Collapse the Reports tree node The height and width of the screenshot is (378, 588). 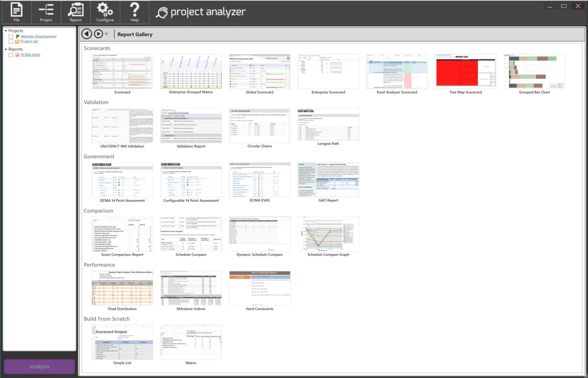(x=6, y=49)
